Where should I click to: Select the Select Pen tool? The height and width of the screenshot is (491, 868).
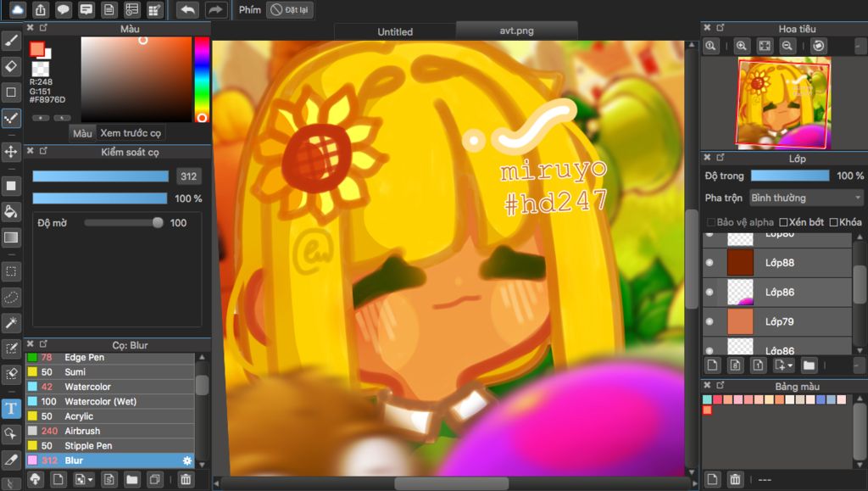(11, 349)
